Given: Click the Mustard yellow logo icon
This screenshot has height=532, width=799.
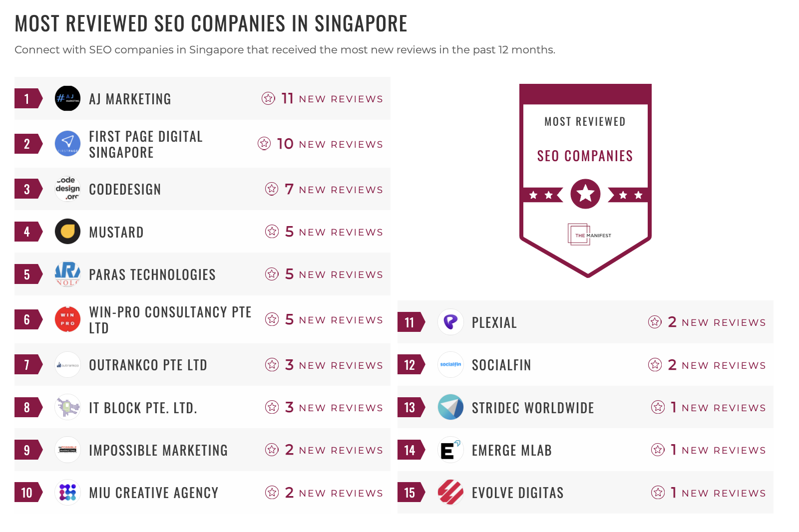Looking at the screenshot, I should point(67,232).
